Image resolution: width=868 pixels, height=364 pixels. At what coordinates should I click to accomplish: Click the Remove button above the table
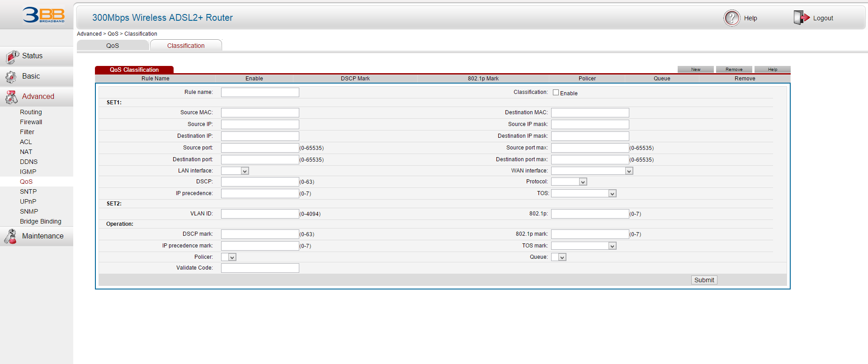click(x=734, y=70)
